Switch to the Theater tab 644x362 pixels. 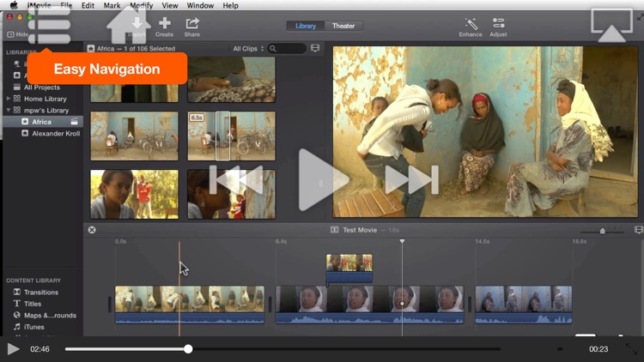pos(343,26)
